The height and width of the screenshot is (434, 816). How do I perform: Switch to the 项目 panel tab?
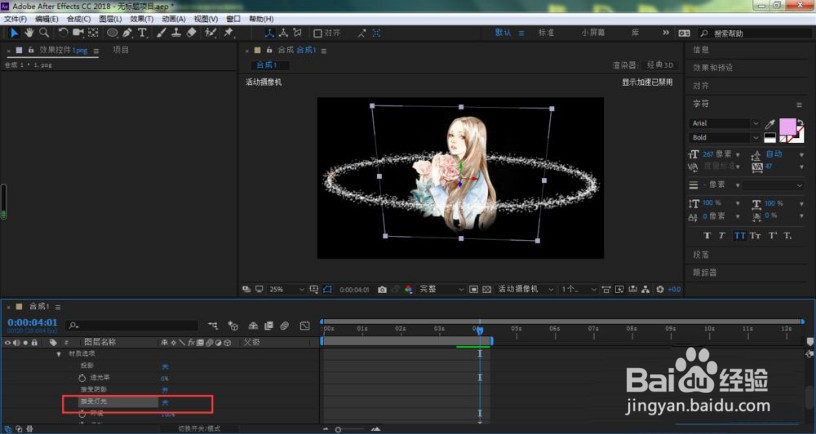pos(121,50)
